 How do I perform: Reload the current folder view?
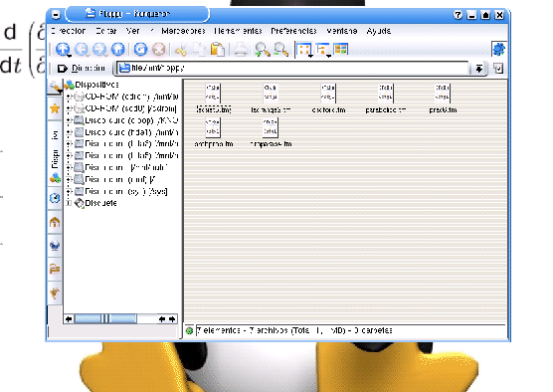click(x=140, y=49)
